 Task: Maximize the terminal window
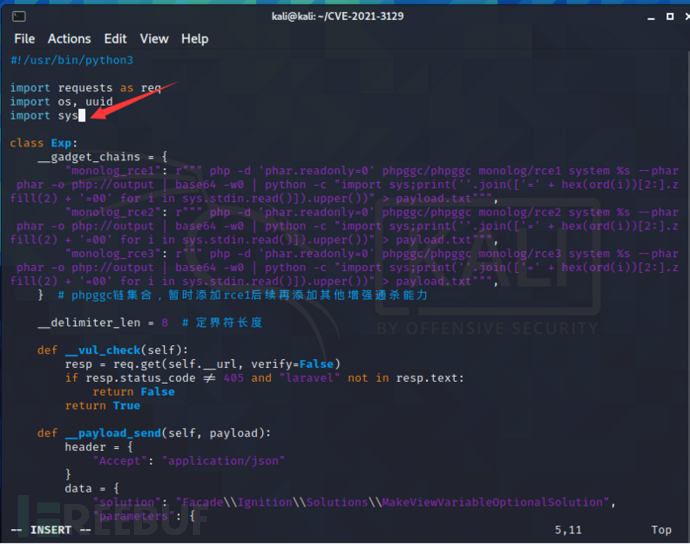tap(670, 16)
